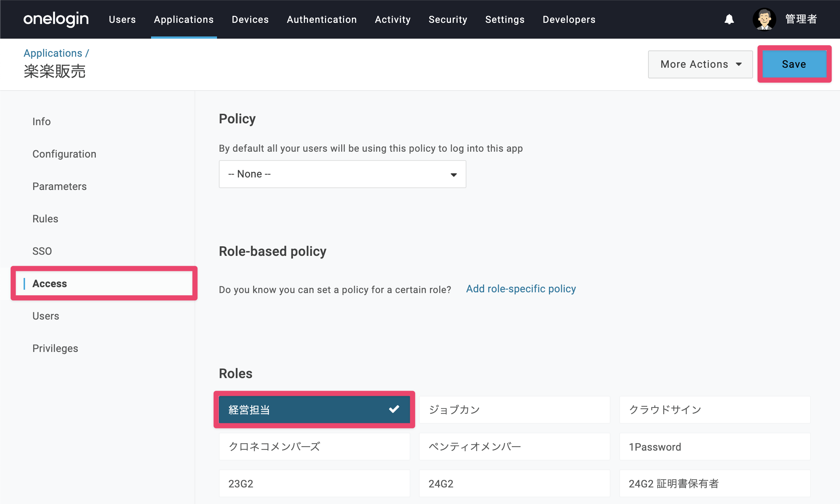Open the 管理者 account menu
The image size is (840, 504).
pyautogui.click(x=801, y=19)
